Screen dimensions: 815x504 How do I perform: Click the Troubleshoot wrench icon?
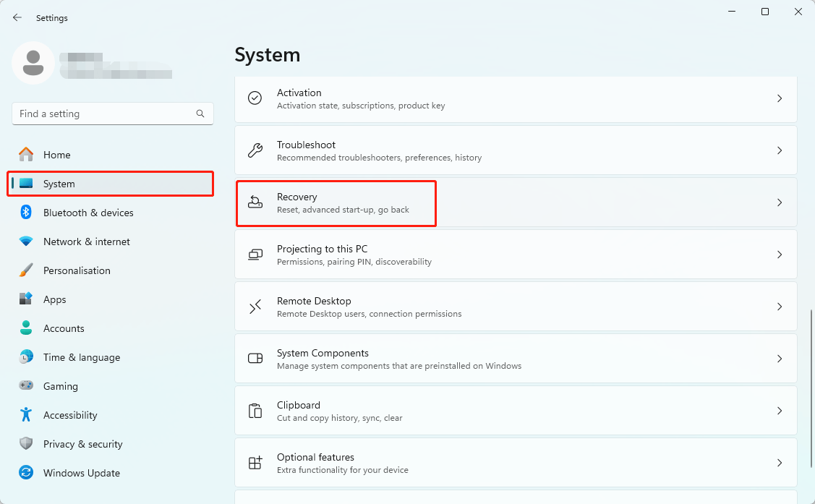point(255,150)
